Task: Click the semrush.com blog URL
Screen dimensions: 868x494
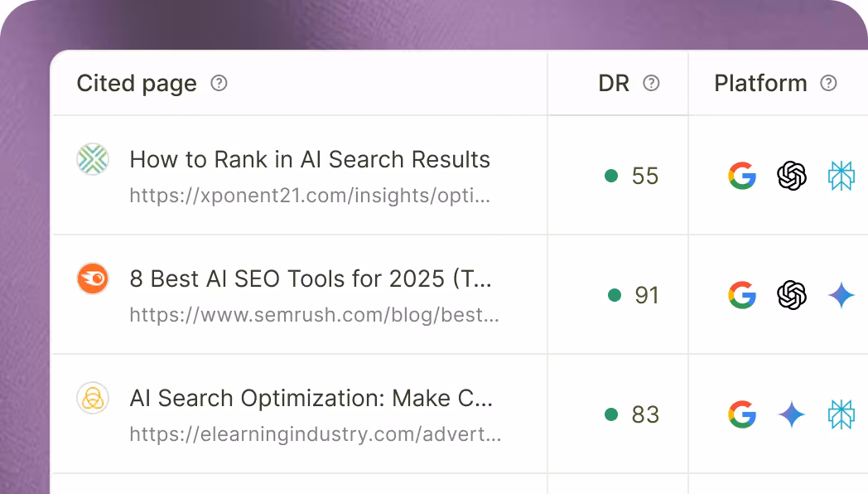Action: pyautogui.click(x=314, y=316)
